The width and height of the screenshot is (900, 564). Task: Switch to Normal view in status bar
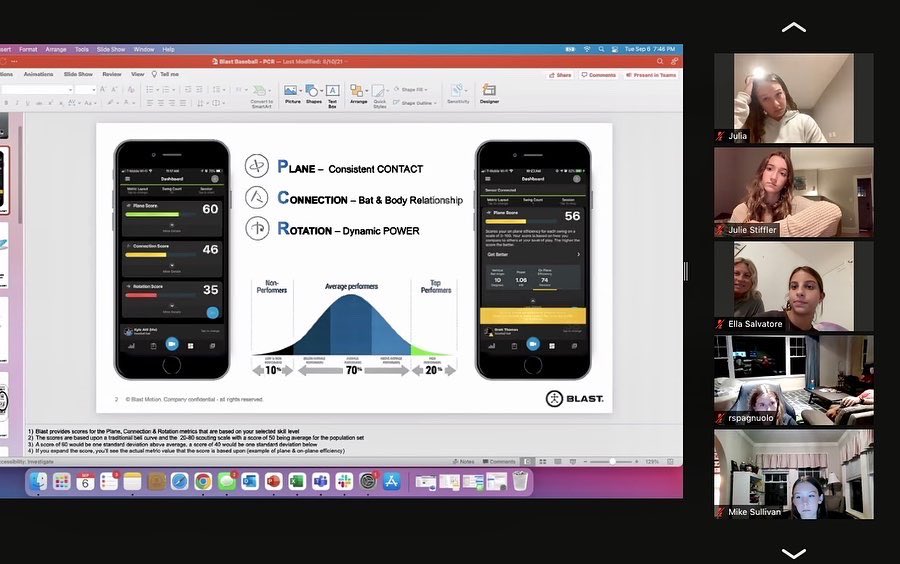527,461
